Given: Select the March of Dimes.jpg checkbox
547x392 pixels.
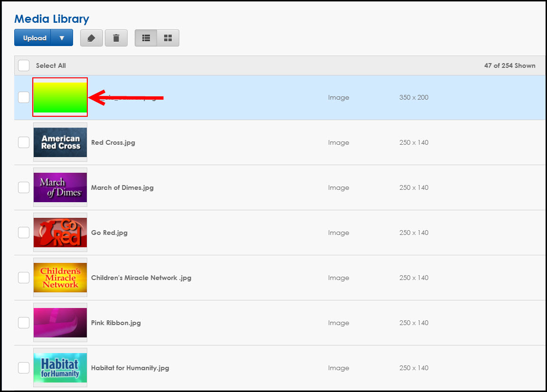Looking at the screenshot, I should [x=24, y=187].
